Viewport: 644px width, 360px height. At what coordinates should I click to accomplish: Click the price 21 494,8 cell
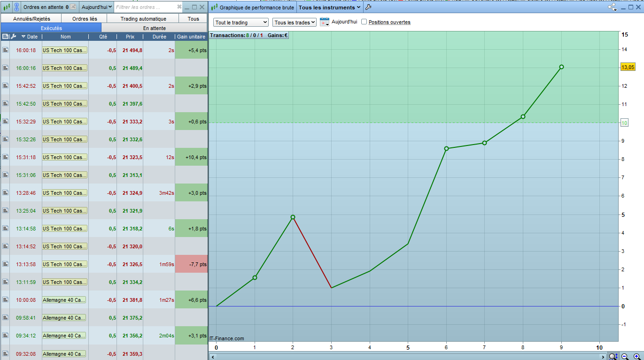click(130, 50)
